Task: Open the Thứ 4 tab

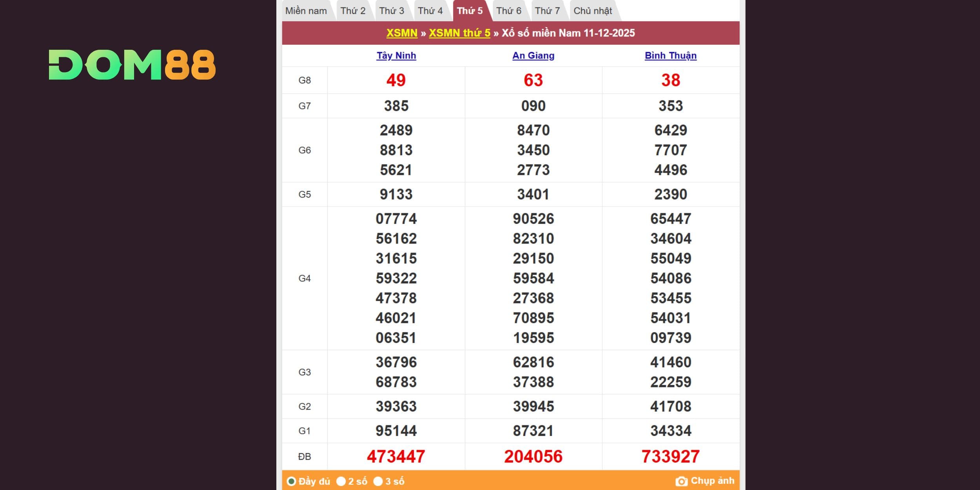Action: click(x=430, y=11)
